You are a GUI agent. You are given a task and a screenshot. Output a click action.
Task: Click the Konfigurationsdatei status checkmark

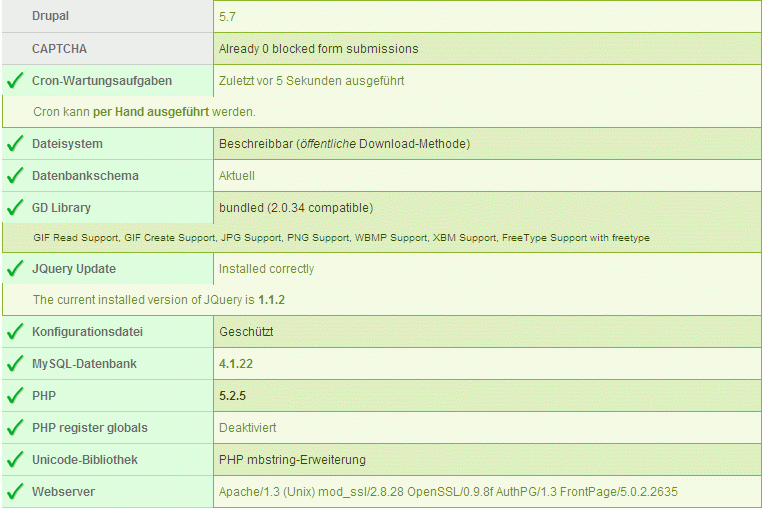click(x=16, y=332)
